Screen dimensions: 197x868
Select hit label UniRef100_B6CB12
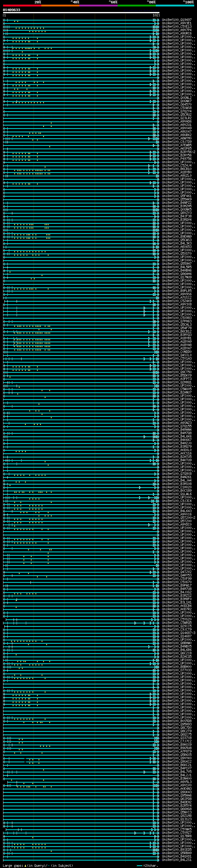pyautogui.click(x=177, y=332)
